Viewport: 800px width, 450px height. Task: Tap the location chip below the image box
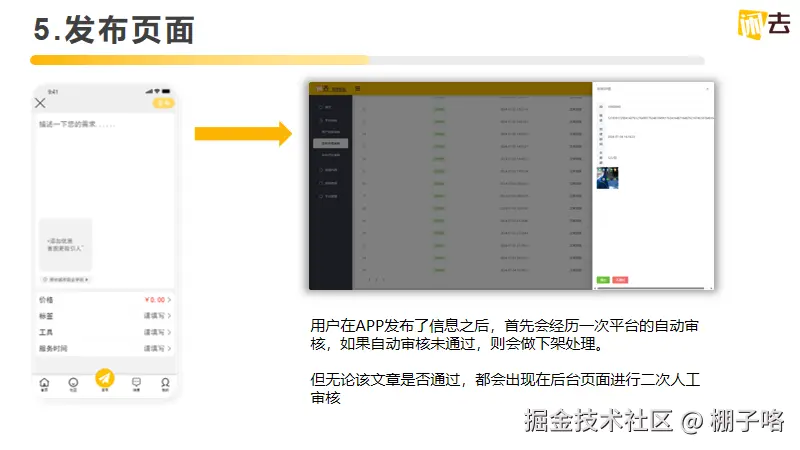click(x=66, y=280)
